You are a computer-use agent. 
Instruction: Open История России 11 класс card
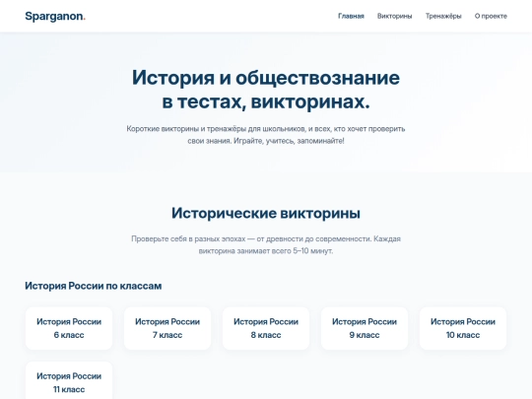[69, 380]
